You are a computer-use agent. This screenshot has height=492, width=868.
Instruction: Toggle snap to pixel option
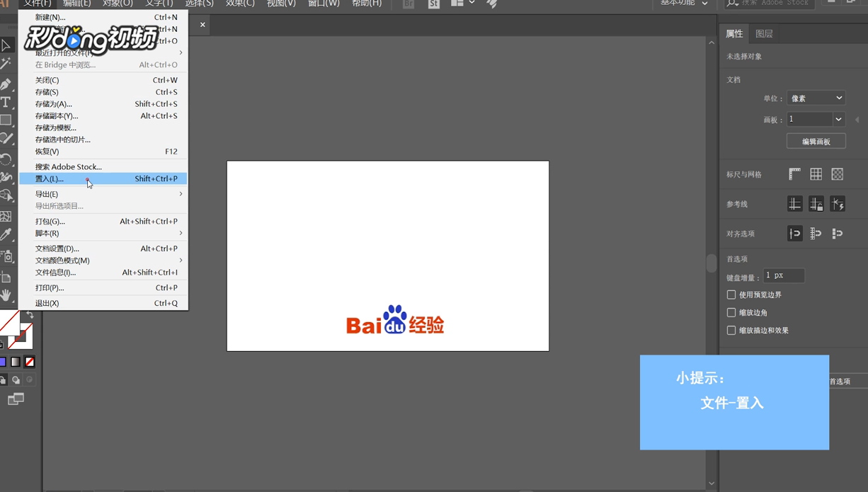coord(816,234)
